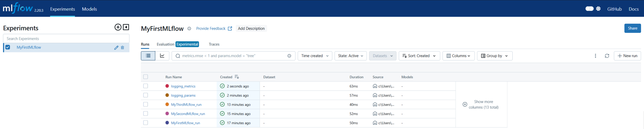The image size is (644, 129).
Task: Click the status check icon for MySecondMLflow_run
Action: tap(222, 113)
